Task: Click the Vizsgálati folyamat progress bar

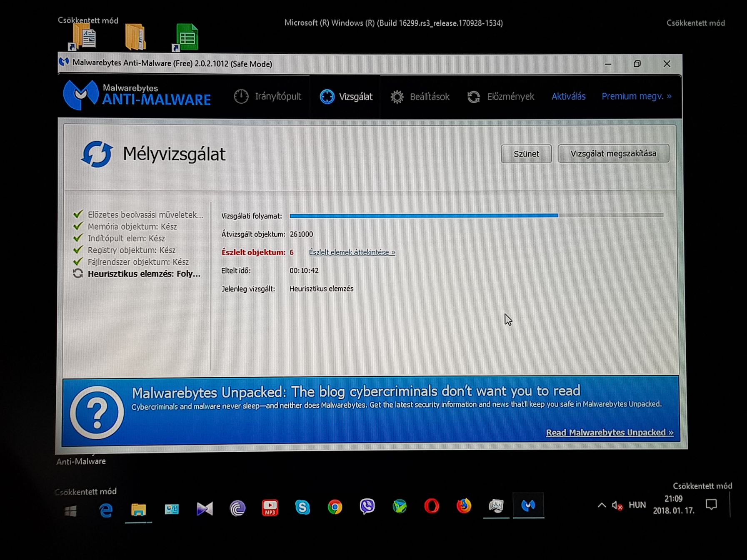Action: pyautogui.click(x=476, y=215)
